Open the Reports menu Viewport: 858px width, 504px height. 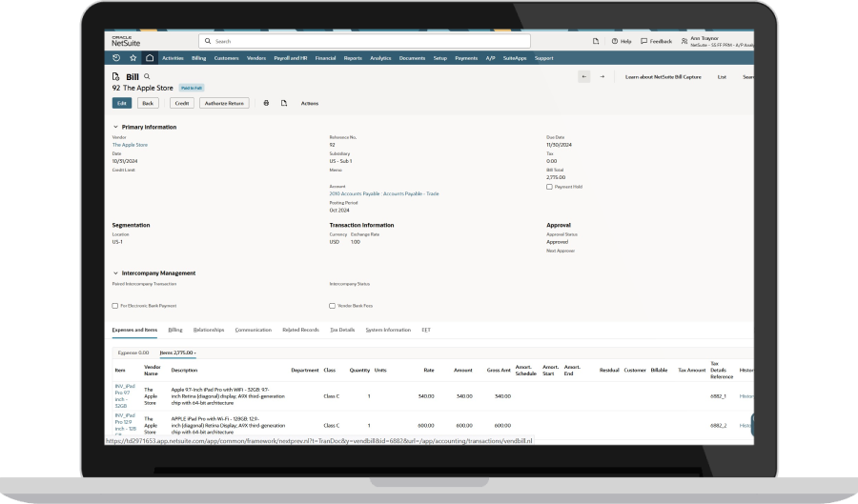pos(353,58)
